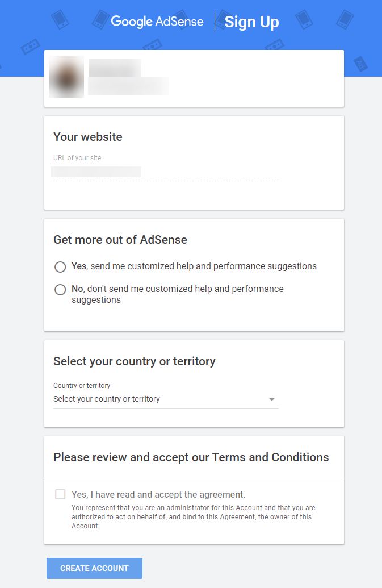Click the blurred profile avatar picture
This screenshot has height=588, width=382.
click(x=66, y=77)
